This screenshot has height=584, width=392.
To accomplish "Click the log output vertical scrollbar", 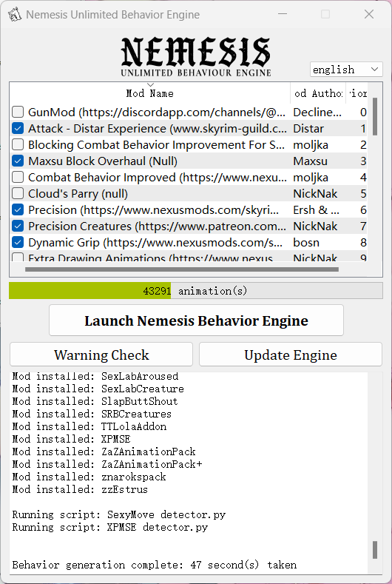I will click(x=375, y=550).
